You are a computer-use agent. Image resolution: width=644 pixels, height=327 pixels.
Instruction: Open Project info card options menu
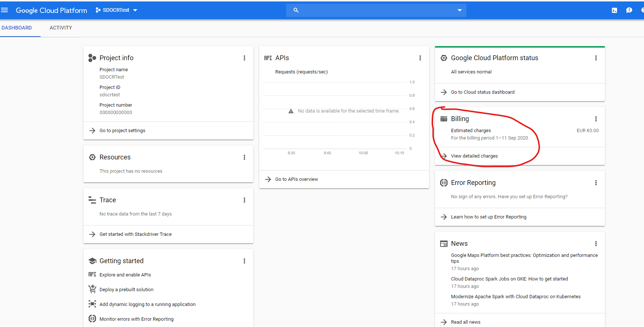click(x=244, y=58)
